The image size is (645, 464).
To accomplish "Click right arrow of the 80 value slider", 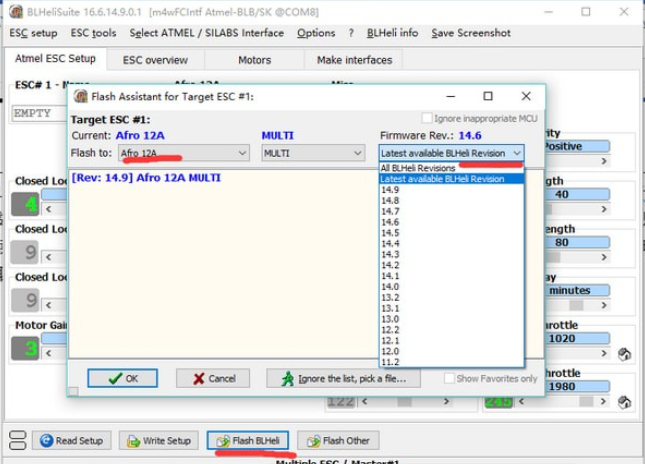I will [x=604, y=257].
